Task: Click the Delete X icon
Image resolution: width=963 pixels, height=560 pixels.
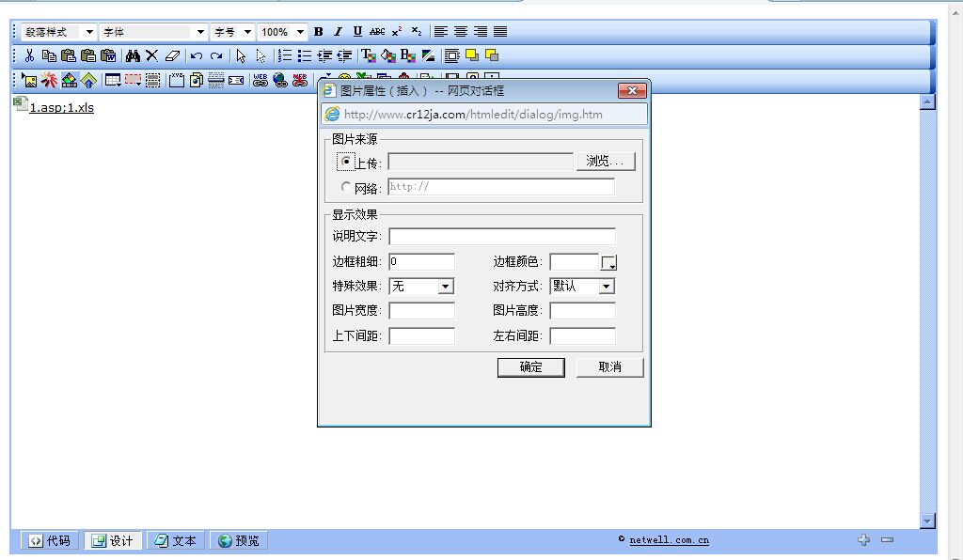Action: [x=152, y=55]
